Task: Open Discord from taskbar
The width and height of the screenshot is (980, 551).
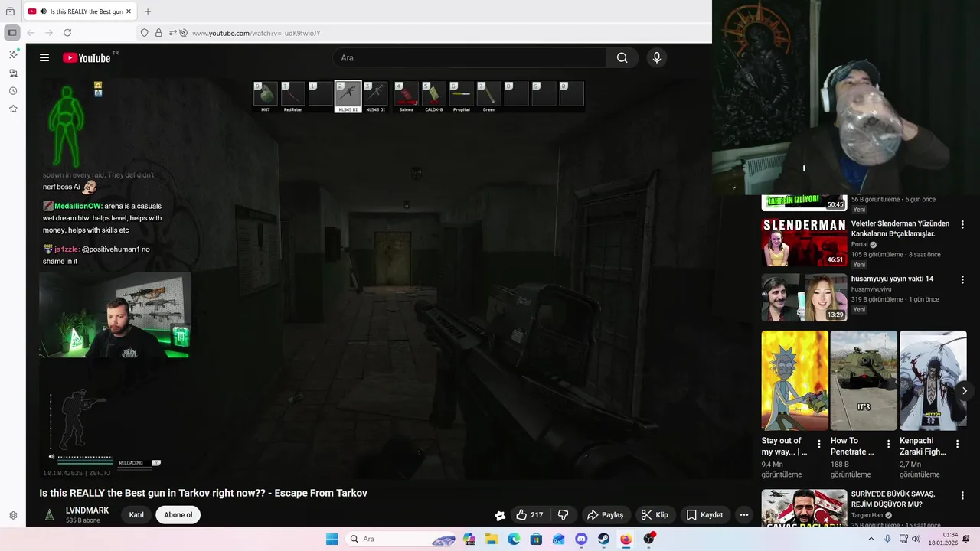Action: pyautogui.click(x=581, y=540)
